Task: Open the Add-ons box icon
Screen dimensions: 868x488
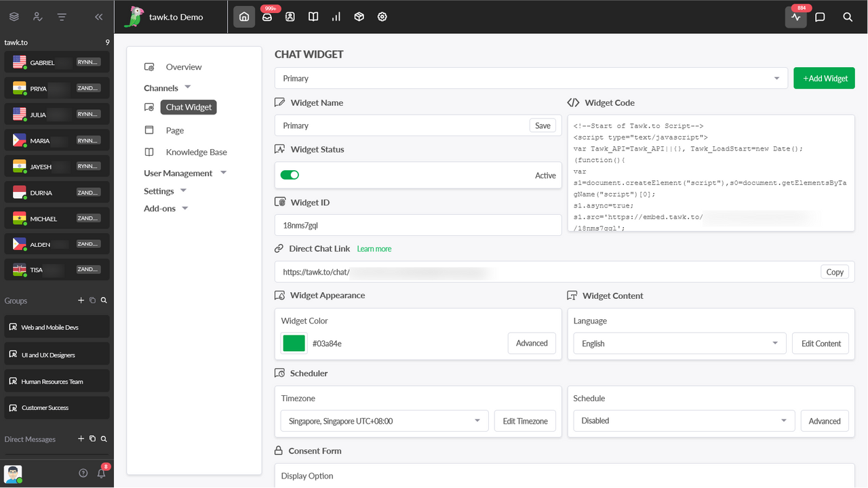Action: (359, 17)
